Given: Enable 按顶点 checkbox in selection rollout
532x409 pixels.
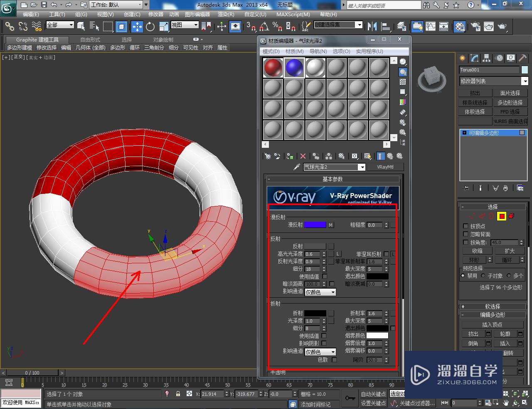Looking at the screenshot, I should [x=465, y=226].
